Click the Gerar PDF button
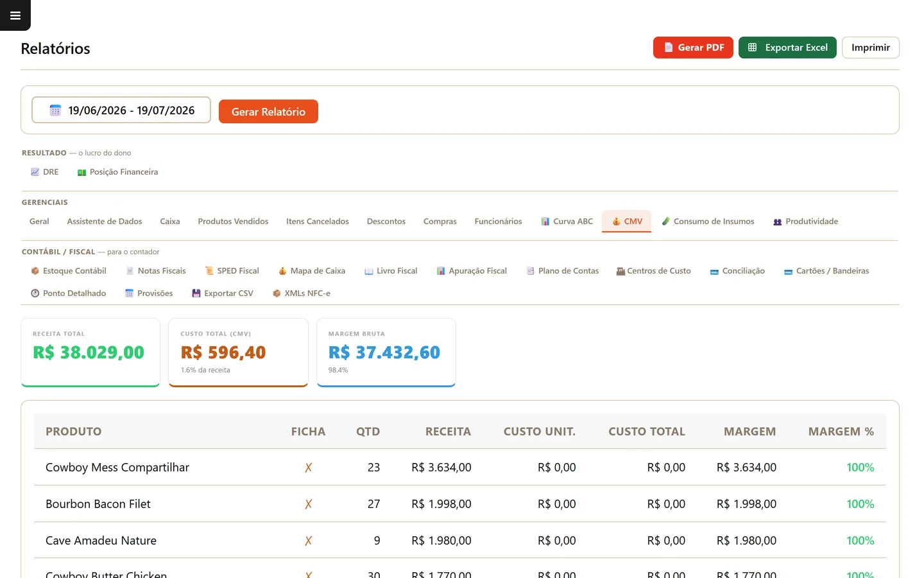 tap(693, 48)
